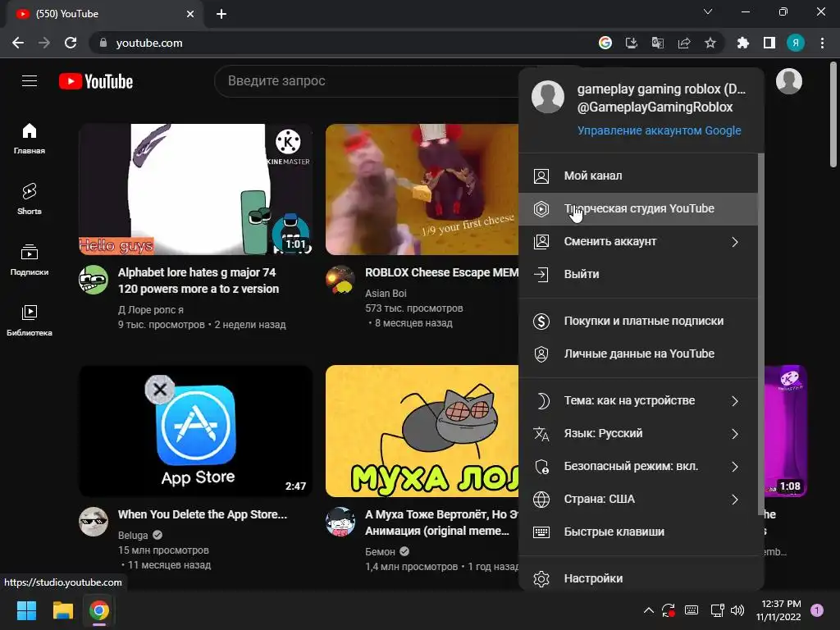Image resolution: width=840 pixels, height=630 pixels.
Task: Open the App Store video thumbnail
Action: [x=195, y=431]
